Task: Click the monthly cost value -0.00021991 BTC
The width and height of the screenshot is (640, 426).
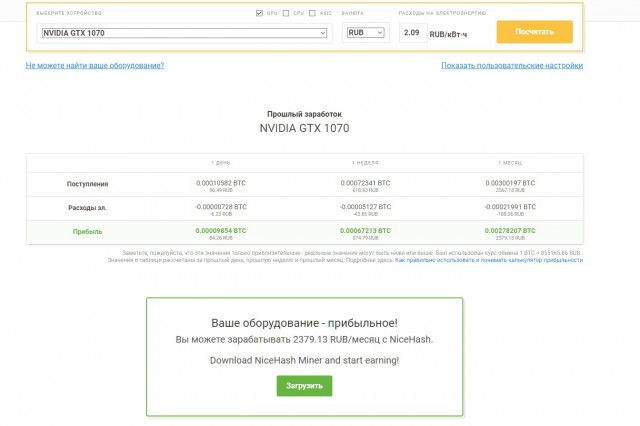Action: (510, 207)
